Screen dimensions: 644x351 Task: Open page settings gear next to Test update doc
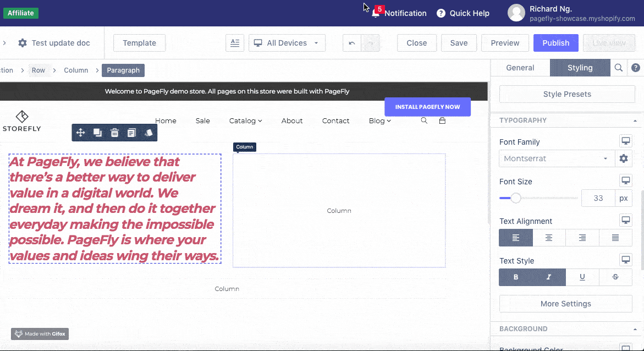(23, 43)
